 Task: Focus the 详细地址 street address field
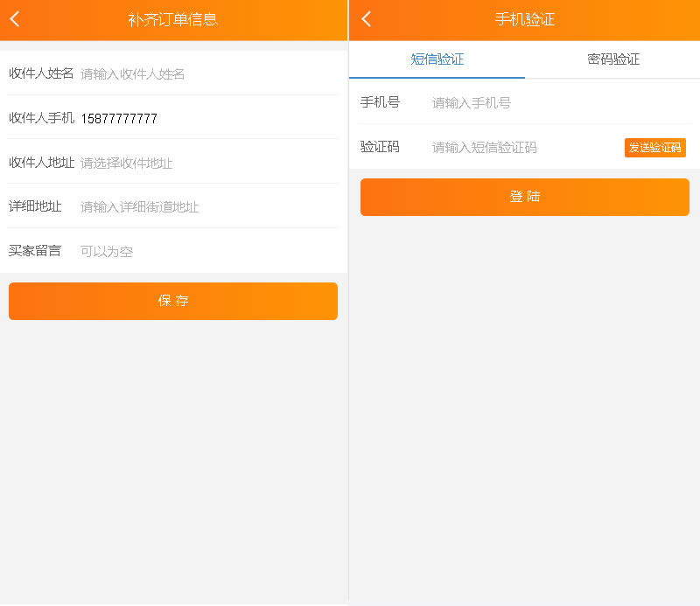pyautogui.click(x=208, y=207)
